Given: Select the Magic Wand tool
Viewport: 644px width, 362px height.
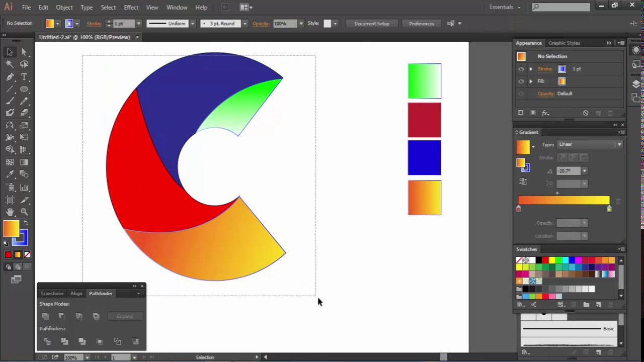Looking at the screenshot, I should [x=10, y=64].
